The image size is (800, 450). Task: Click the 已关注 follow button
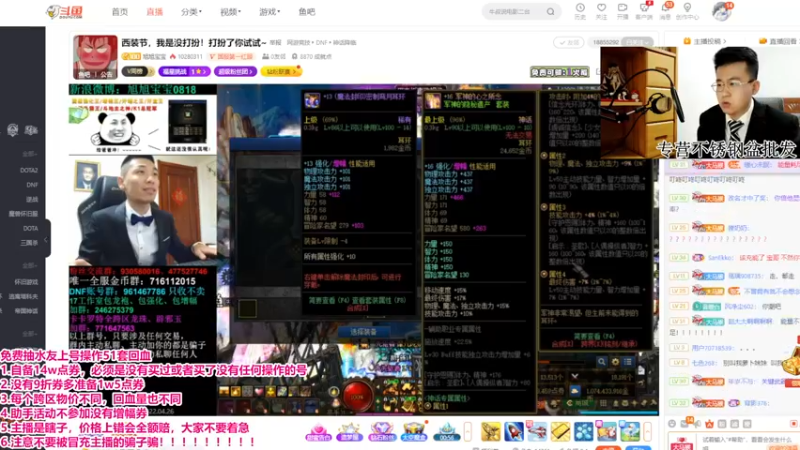point(638,42)
